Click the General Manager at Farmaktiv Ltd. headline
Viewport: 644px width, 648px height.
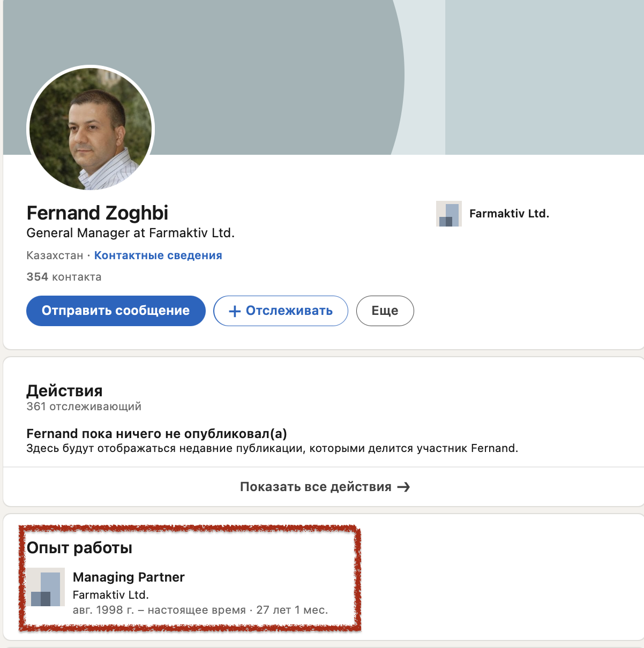pos(131,233)
